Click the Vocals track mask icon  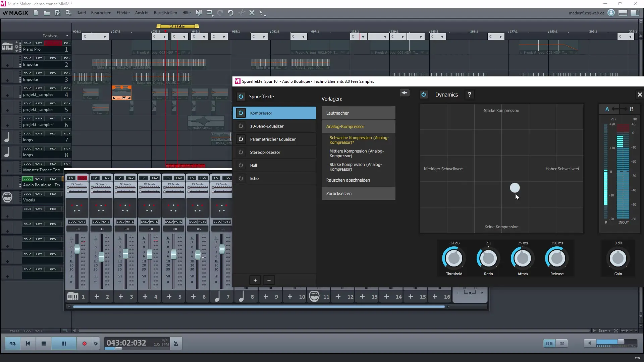[7, 197]
